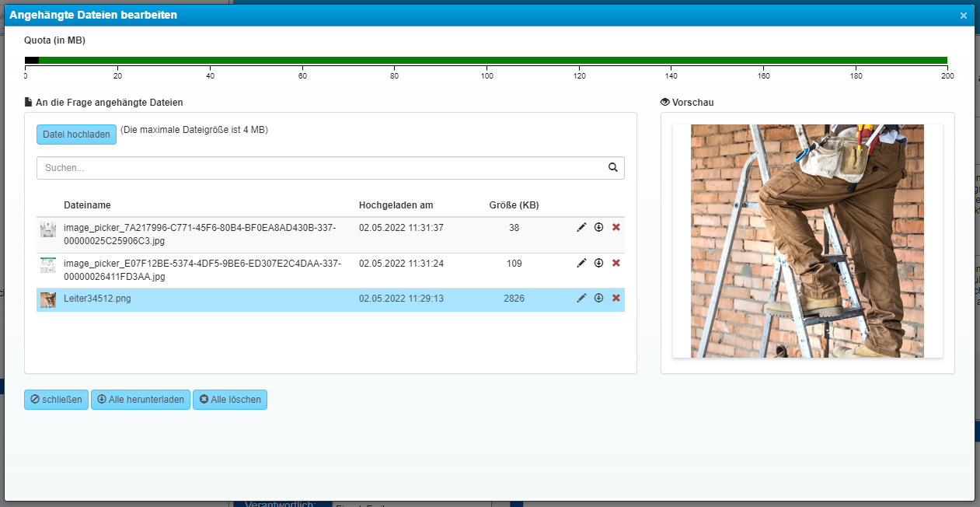Download the image_picker_7A217996 file
Screen dimensions: 980x507
[598, 227]
